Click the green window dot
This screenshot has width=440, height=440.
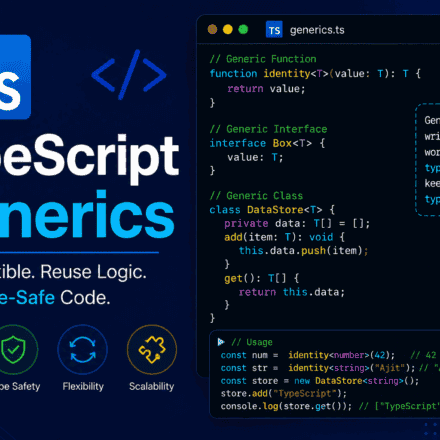click(x=243, y=29)
